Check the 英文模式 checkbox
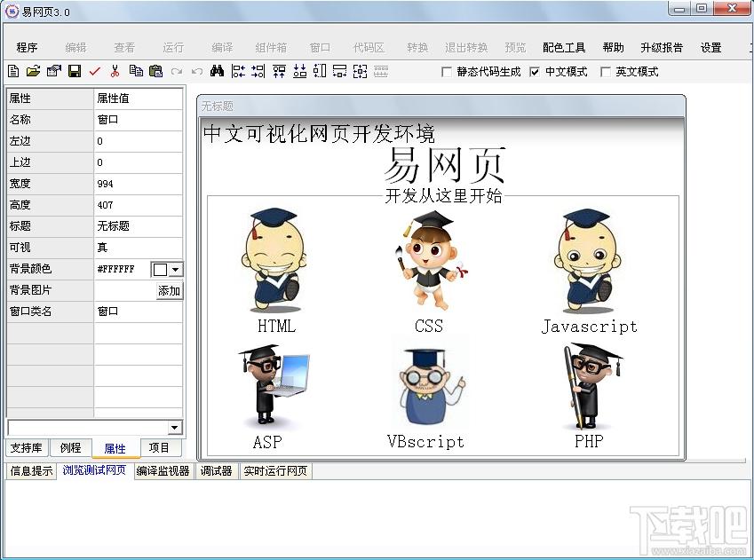Image resolution: width=754 pixels, height=560 pixels. pos(606,72)
